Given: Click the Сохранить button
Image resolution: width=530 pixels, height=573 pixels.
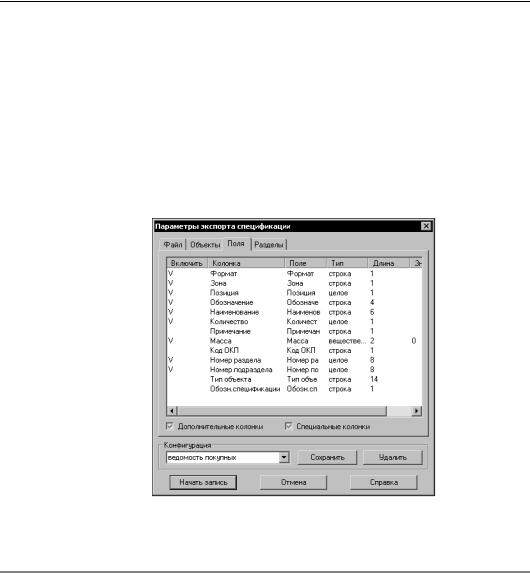Looking at the screenshot, I should (327, 457).
